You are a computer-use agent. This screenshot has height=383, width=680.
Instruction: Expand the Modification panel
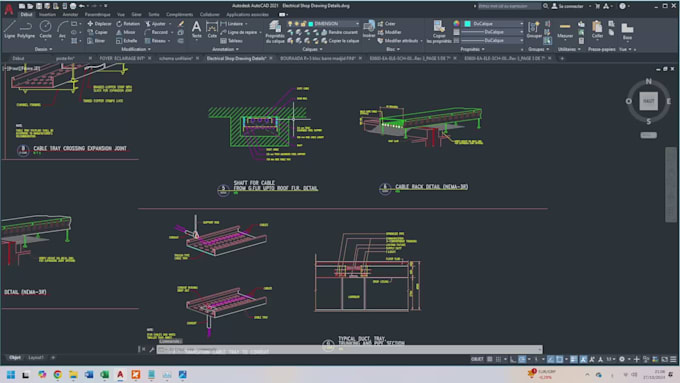136,49
